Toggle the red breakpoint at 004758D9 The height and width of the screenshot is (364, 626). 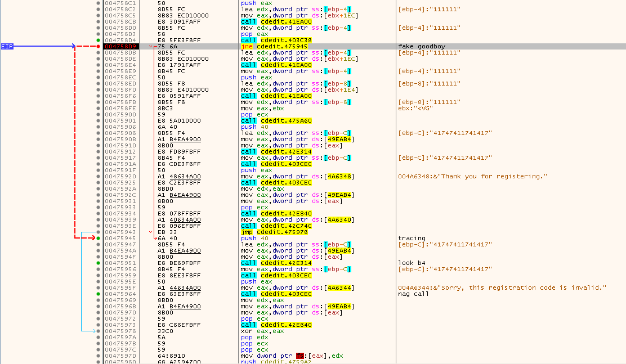[x=99, y=46]
